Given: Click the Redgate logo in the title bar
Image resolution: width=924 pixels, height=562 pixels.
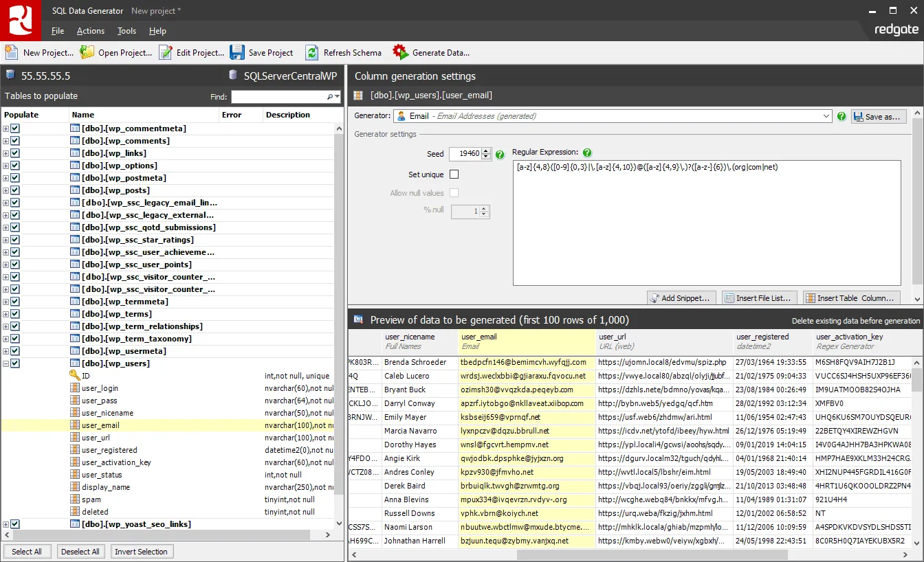Looking at the screenshot, I should [21, 20].
